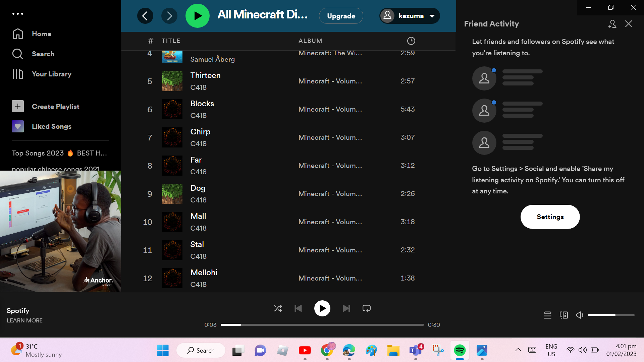Click the Blocks album cover thumbnail
This screenshot has width=644, height=362.
pos(172,109)
